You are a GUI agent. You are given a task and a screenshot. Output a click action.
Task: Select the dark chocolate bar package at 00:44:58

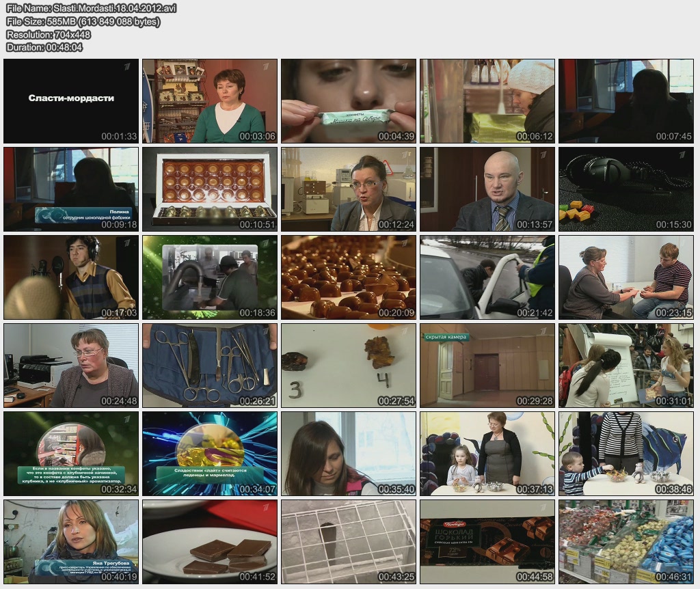pos(487,542)
